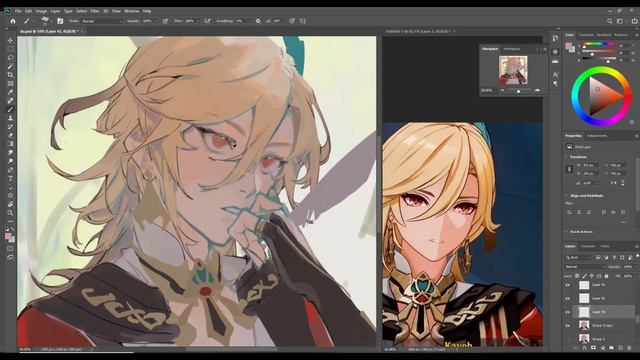Collapse the Quick Actions section
This screenshot has height=360, width=640.
click(x=567, y=232)
